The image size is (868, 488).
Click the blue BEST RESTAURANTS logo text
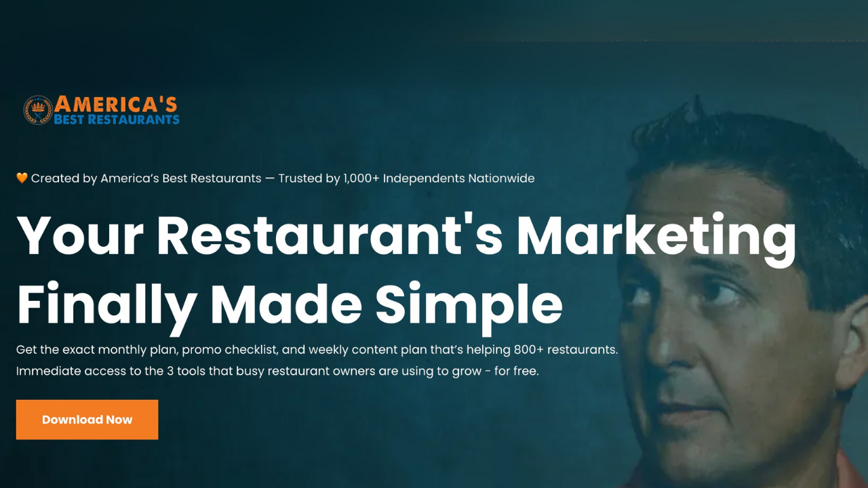[x=117, y=119]
